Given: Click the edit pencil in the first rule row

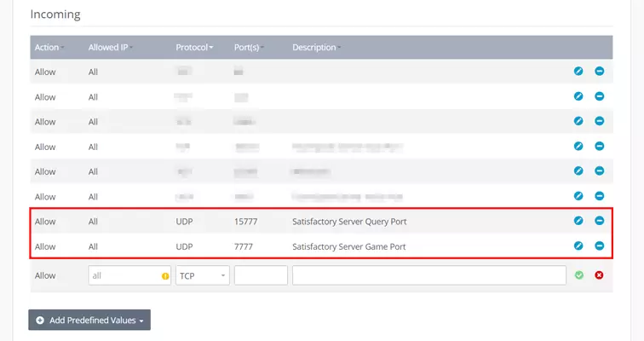Looking at the screenshot, I should [578, 72].
